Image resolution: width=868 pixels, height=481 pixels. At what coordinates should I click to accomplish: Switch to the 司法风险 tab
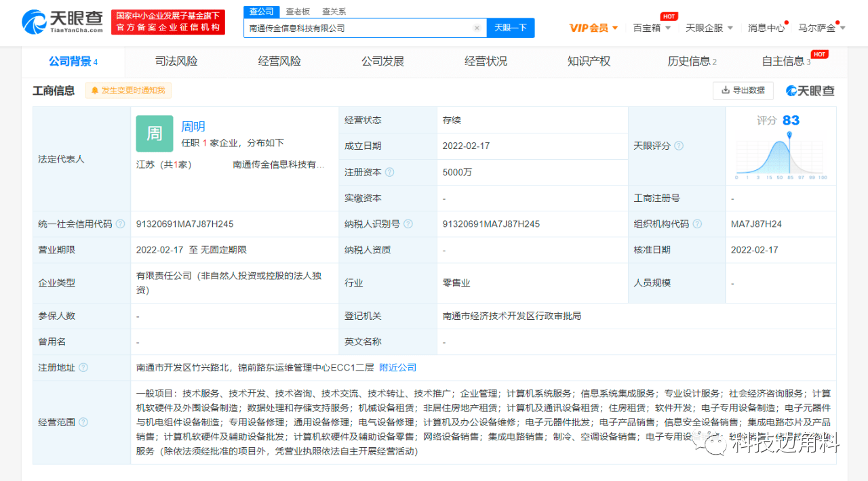click(176, 62)
